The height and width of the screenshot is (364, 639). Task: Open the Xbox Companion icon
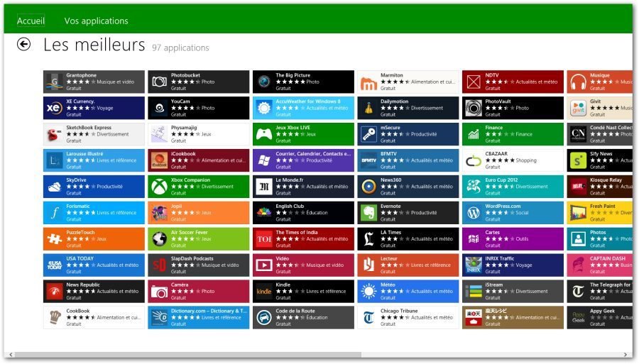click(158, 187)
